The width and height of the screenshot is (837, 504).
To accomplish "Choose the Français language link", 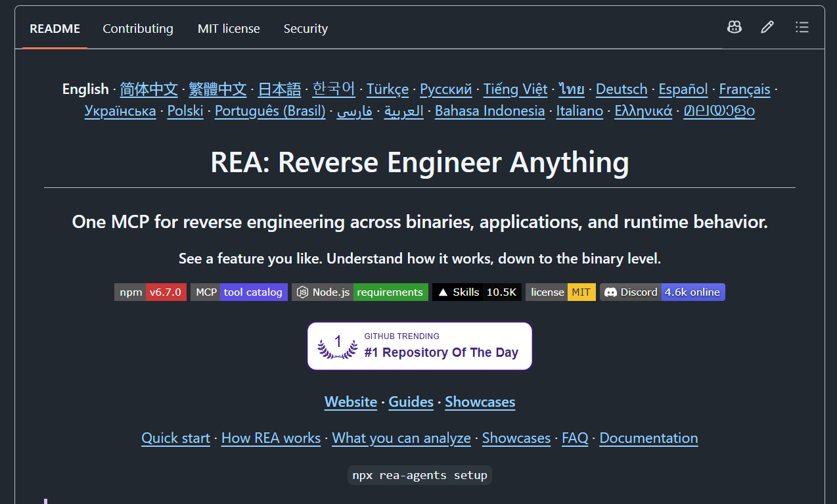I will pos(745,89).
